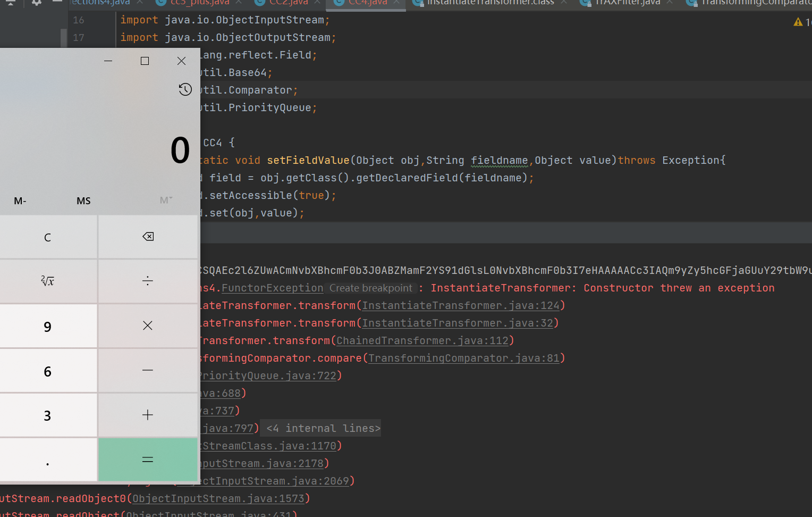Click the underlined 'fieldname' parameter
Image resolution: width=812 pixels, height=517 pixels.
[x=500, y=160]
